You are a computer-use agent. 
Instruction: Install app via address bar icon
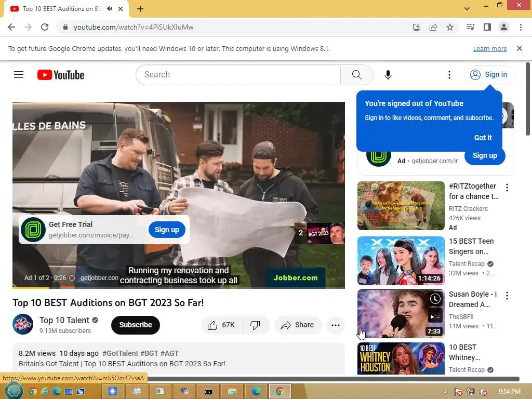(x=416, y=27)
